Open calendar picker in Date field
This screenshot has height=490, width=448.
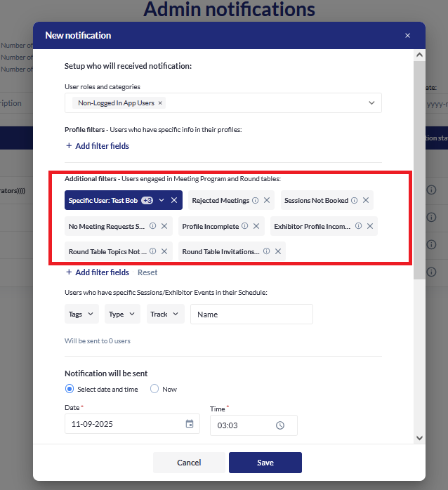click(x=190, y=424)
